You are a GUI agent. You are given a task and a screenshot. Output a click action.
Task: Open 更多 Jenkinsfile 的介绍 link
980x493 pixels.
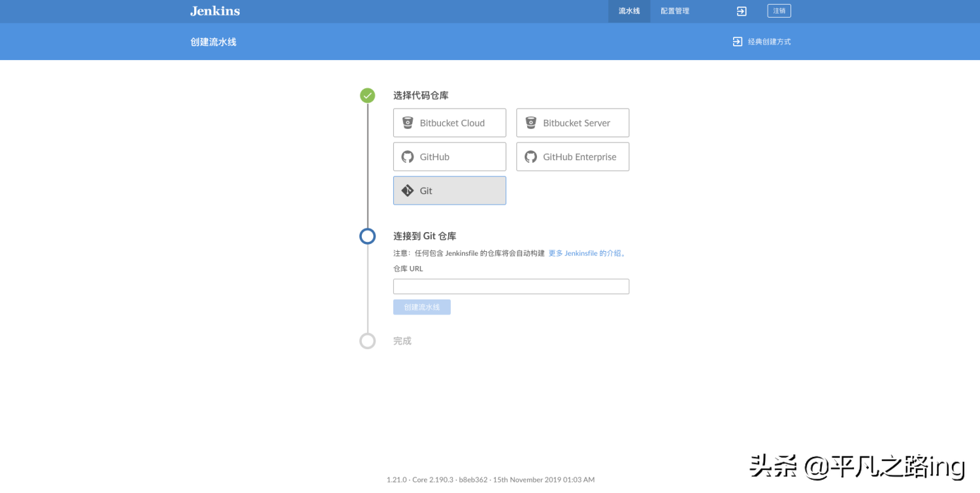(587, 254)
